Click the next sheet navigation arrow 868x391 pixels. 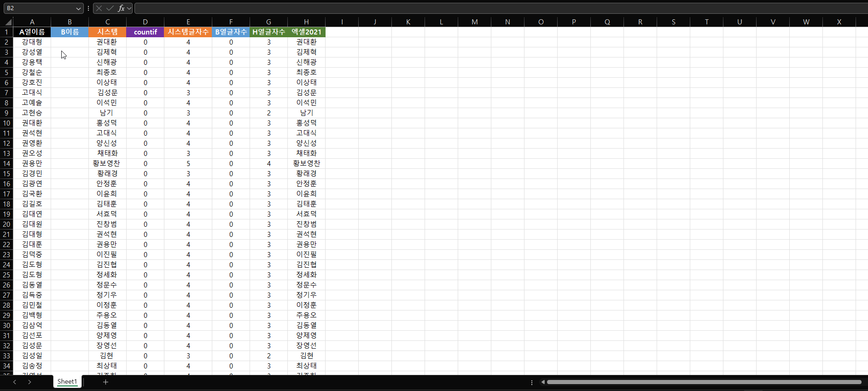point(29,382)
